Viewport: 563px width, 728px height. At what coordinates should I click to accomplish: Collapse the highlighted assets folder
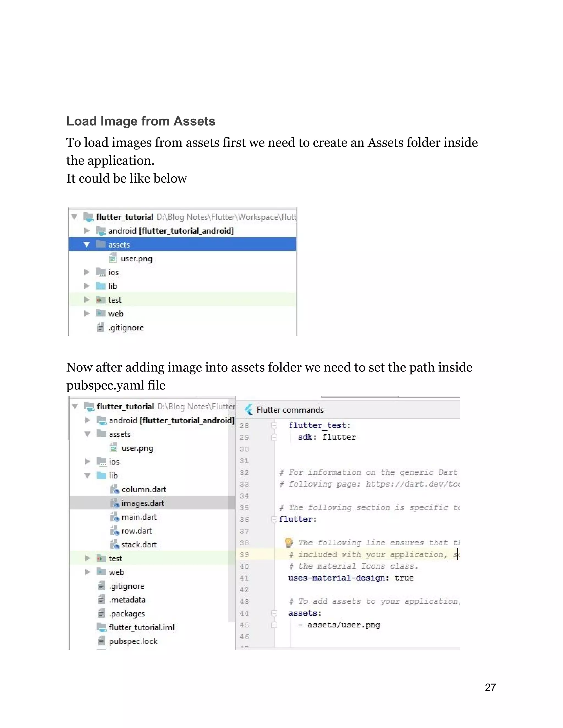pos(87,245)
